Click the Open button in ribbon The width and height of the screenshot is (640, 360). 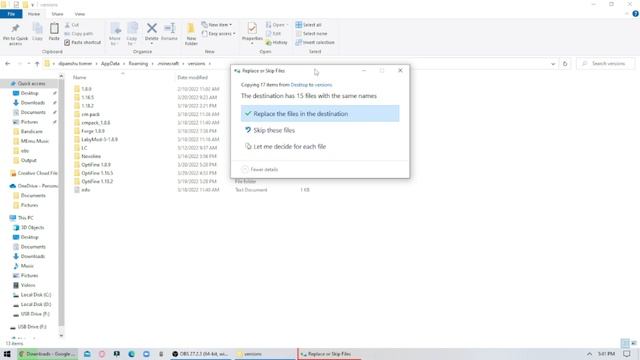[x=276, y=25]
